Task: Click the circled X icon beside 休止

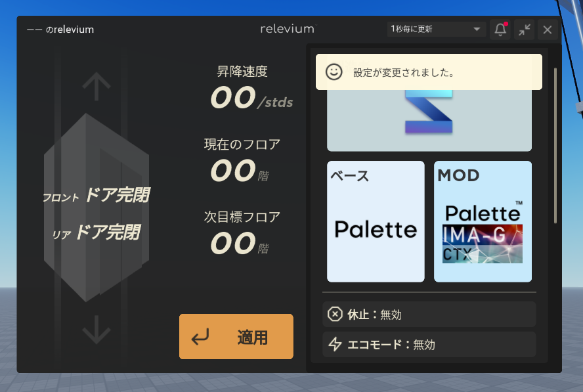Action: pyautogui.click(x=335, y=315)
